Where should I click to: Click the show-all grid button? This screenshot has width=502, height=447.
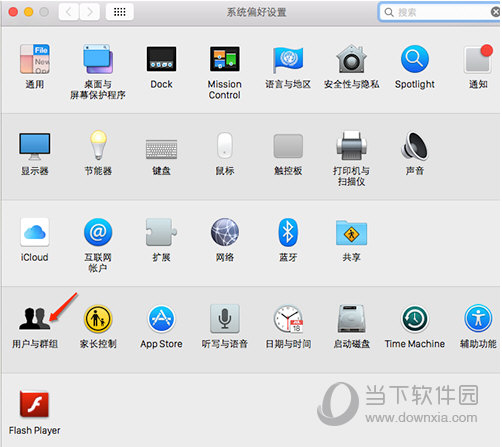(120, 12)
